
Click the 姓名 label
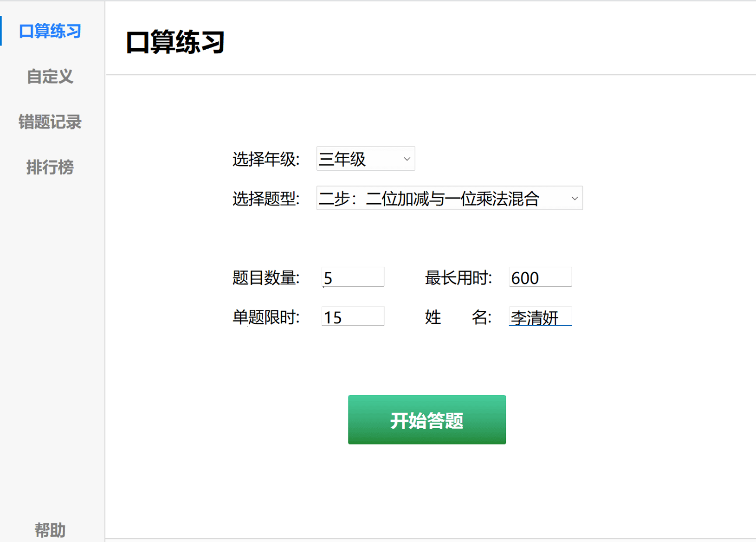pos(458,318)
